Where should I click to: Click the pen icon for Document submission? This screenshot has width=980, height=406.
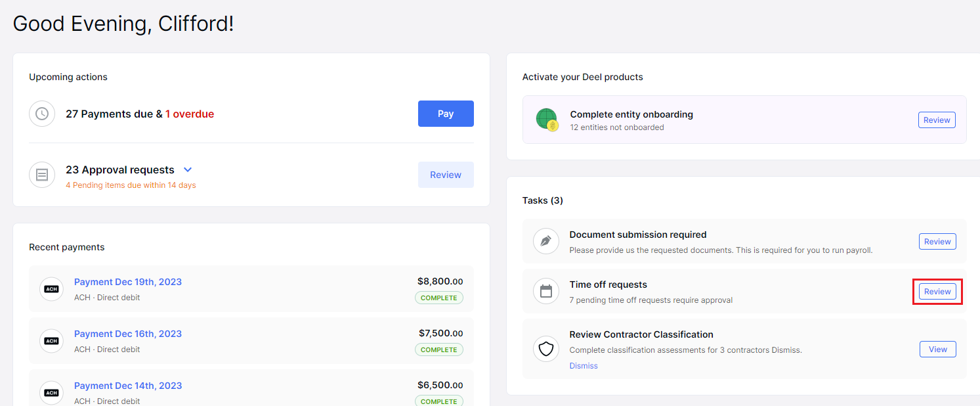(x=546, y=241)
